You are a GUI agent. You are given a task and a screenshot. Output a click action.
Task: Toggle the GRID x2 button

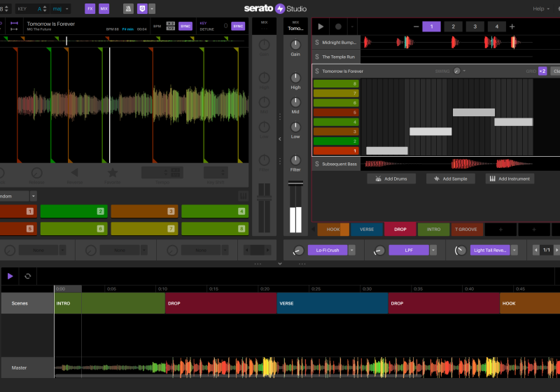pos(542,71)
